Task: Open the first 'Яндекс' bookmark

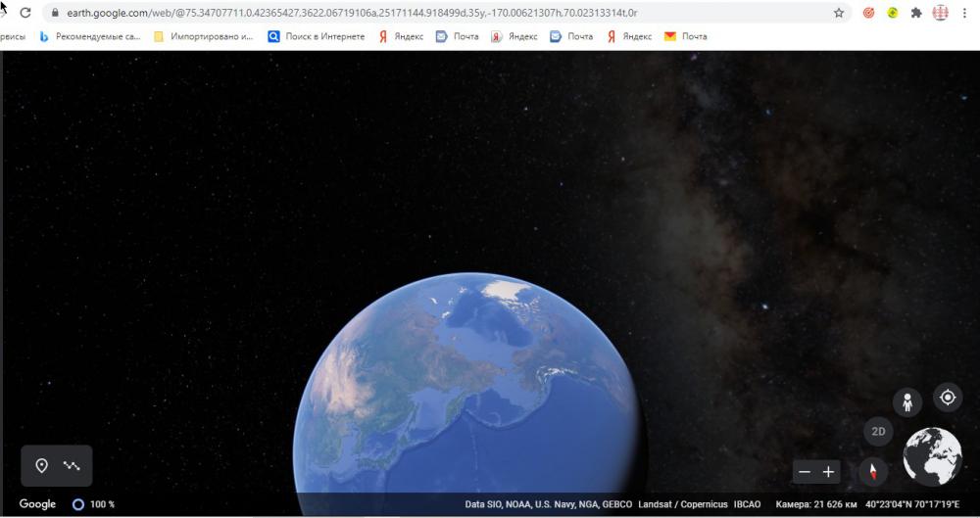Action: tap(401, 37)
